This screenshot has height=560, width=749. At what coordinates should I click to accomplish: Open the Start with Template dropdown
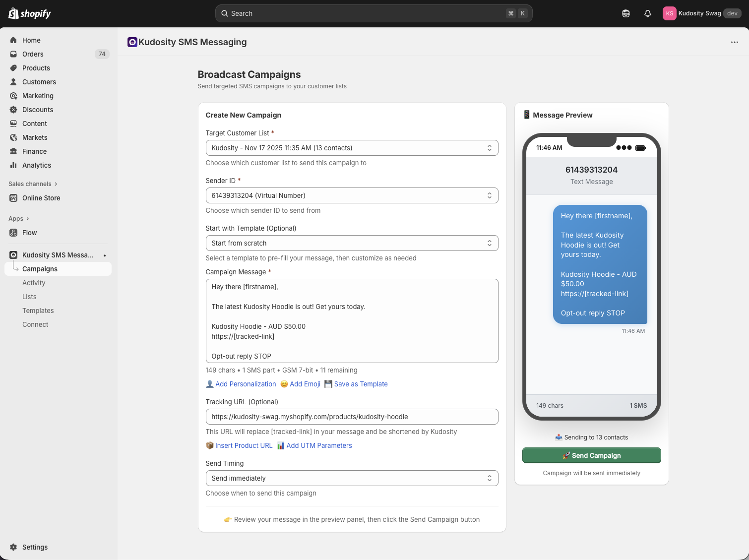[352, 243]
